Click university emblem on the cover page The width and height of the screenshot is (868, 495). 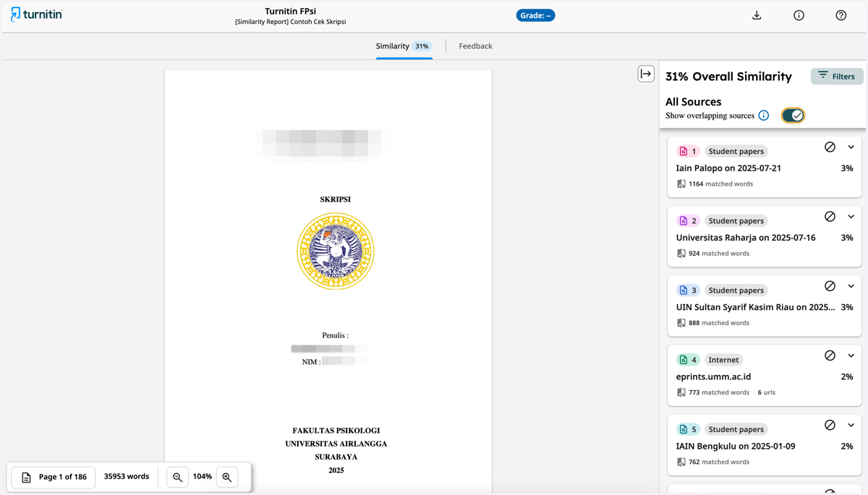pos(336,251)
